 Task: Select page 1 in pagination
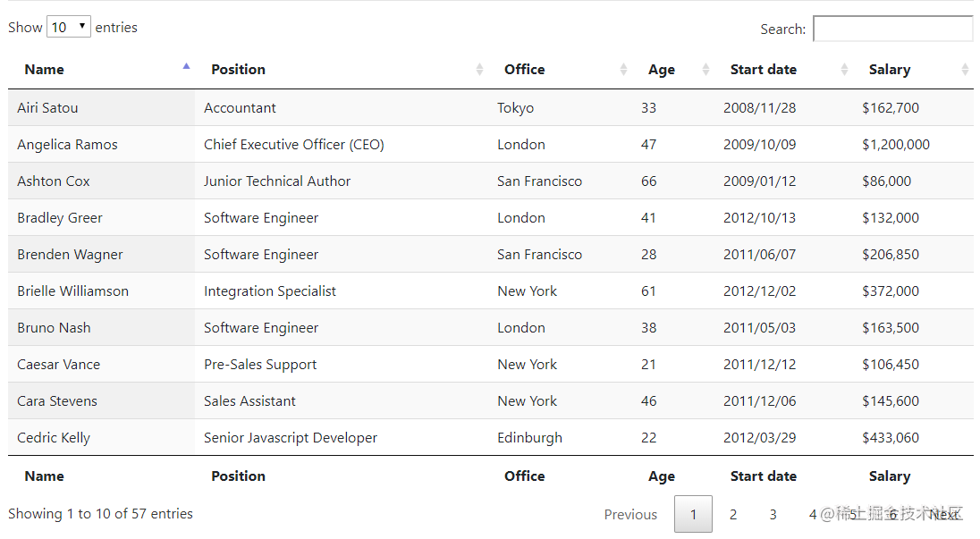[x=693, y=514]
